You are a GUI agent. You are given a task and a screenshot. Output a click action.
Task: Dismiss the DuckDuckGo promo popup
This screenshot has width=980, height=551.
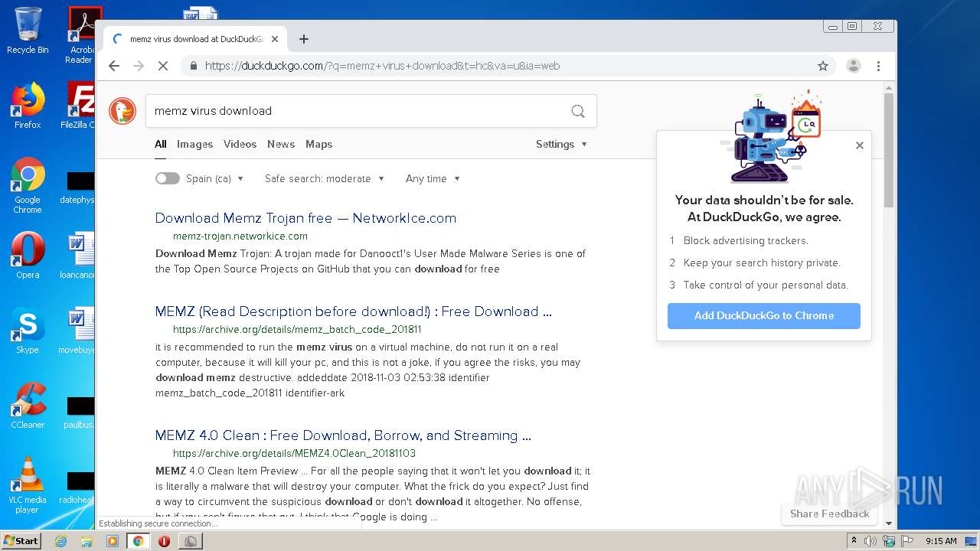click(860, 145)
